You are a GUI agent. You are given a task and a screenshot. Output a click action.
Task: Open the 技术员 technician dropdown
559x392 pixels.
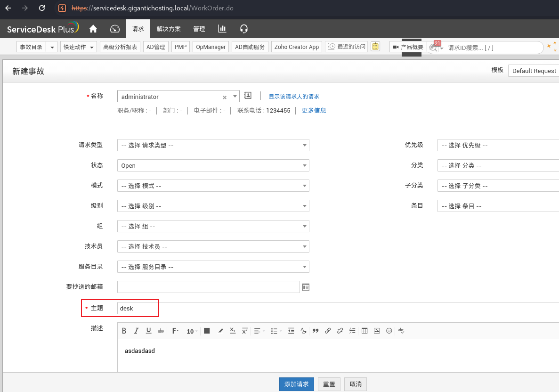point(213,246)
